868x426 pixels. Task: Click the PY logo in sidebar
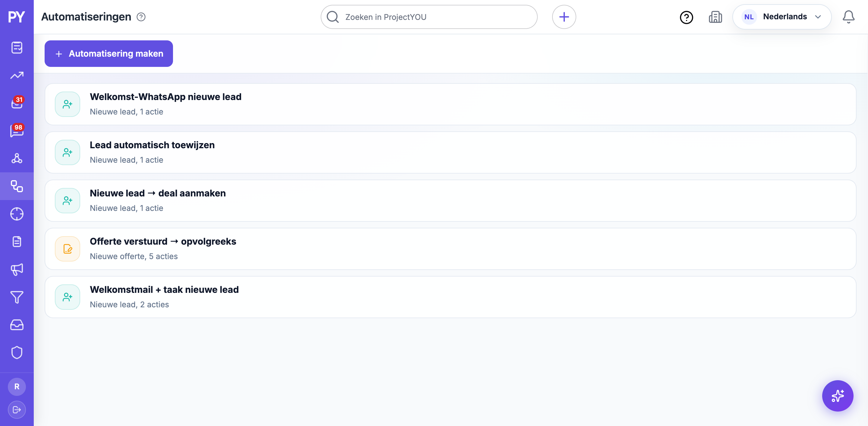[17, 17]
